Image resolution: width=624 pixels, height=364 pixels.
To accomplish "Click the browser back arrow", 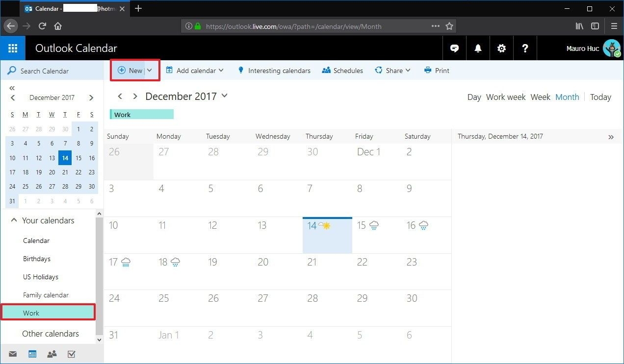I will click(11, 26).
